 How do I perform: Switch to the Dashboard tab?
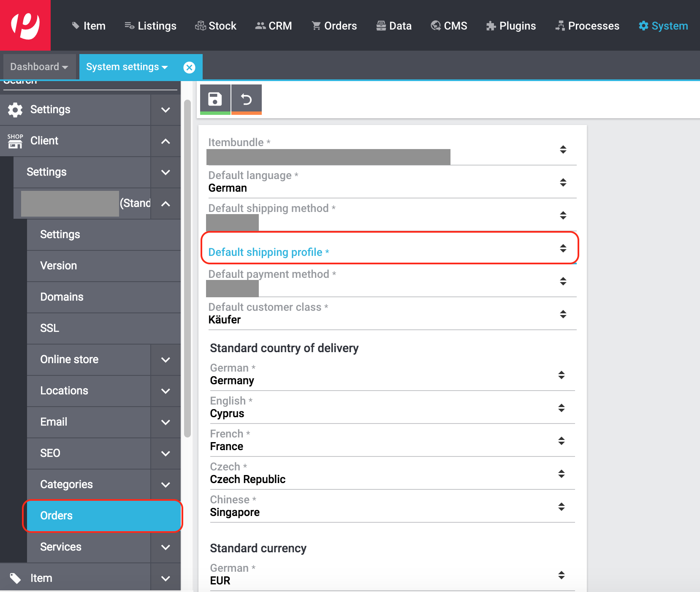(39, 67)
